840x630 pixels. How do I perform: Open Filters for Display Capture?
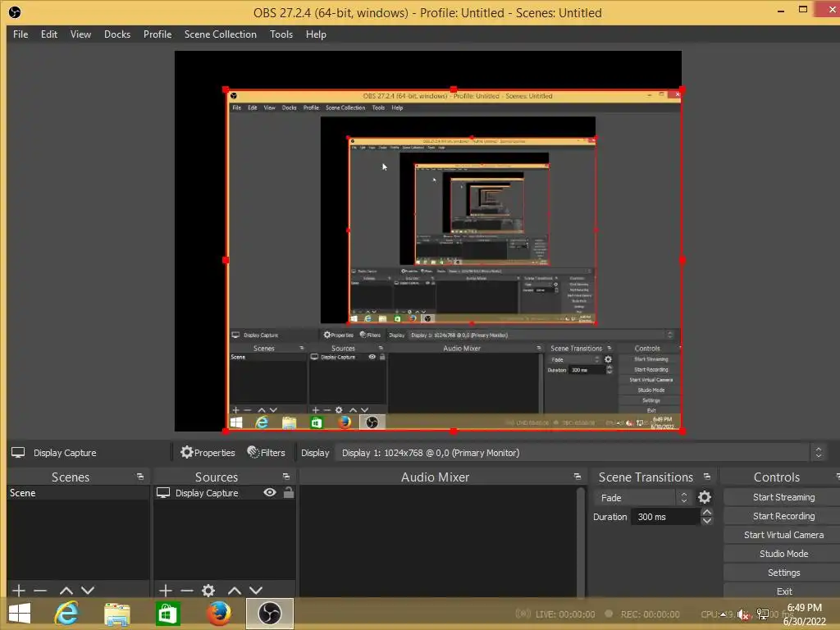pos(267,453)
